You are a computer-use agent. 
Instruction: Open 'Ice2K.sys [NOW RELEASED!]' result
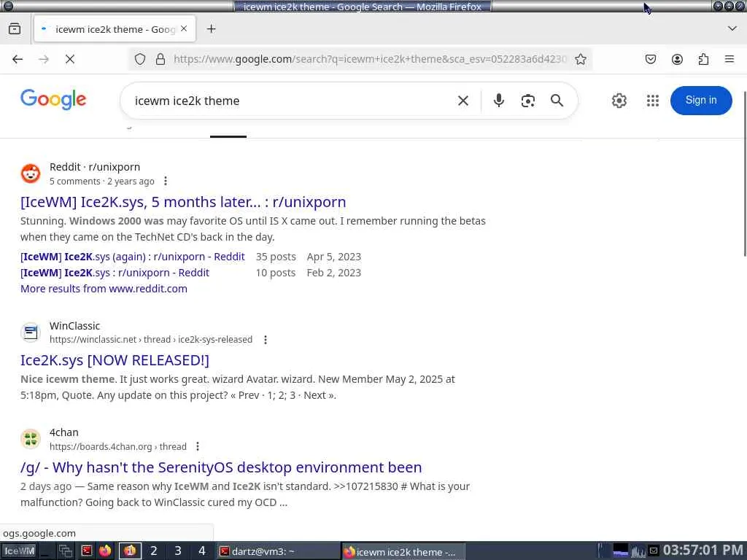coord(115,360)
